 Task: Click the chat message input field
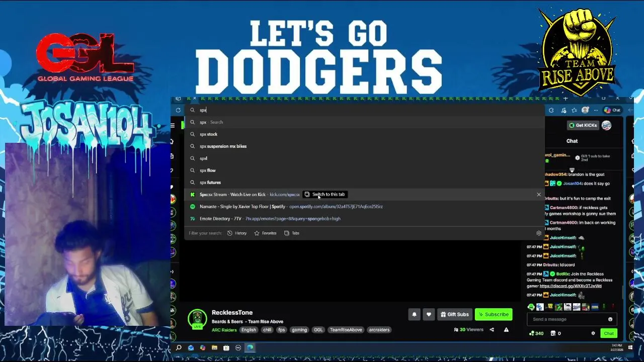tap(571, 319)
